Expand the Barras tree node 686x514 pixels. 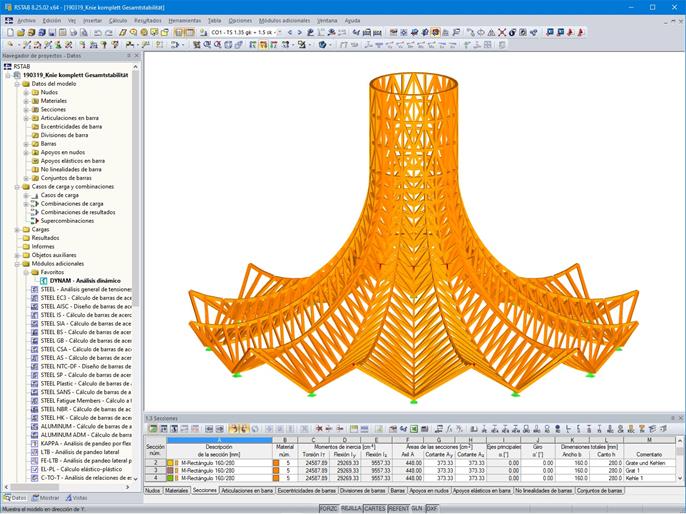(x=26, y=144)
